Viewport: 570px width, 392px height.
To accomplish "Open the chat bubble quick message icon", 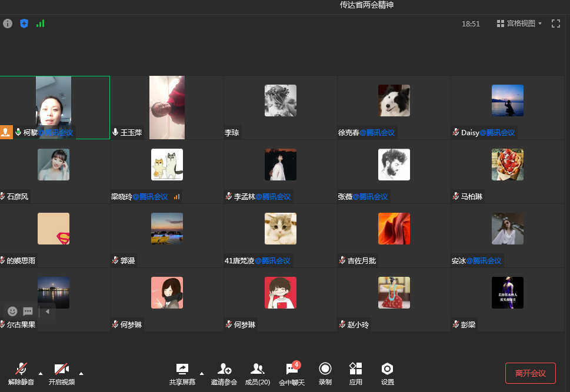I will [28, 311].
